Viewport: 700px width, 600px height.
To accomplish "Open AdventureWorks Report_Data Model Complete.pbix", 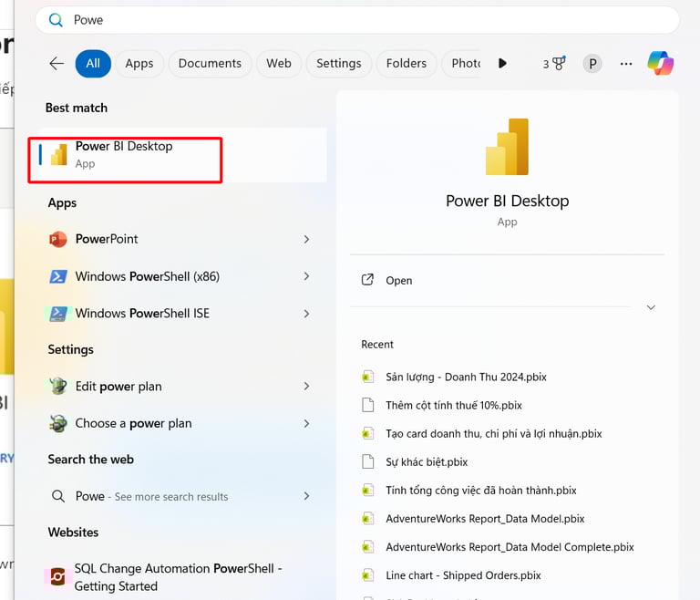I will [510, 547].
